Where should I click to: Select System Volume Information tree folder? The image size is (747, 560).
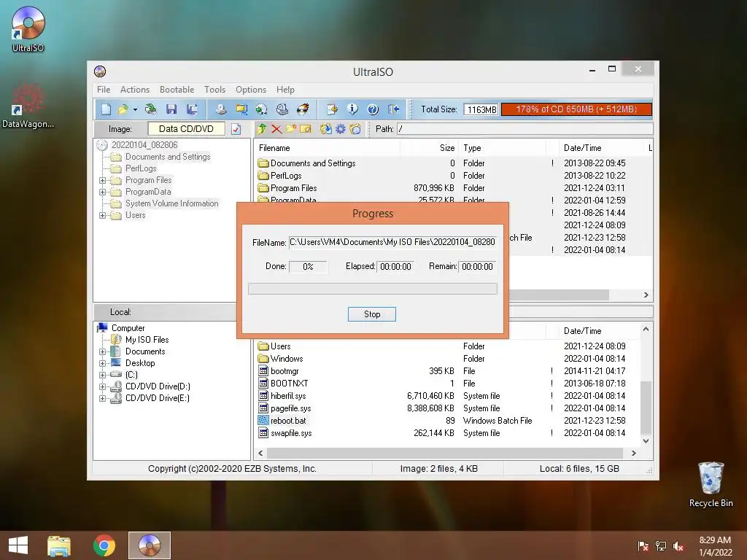171,204
